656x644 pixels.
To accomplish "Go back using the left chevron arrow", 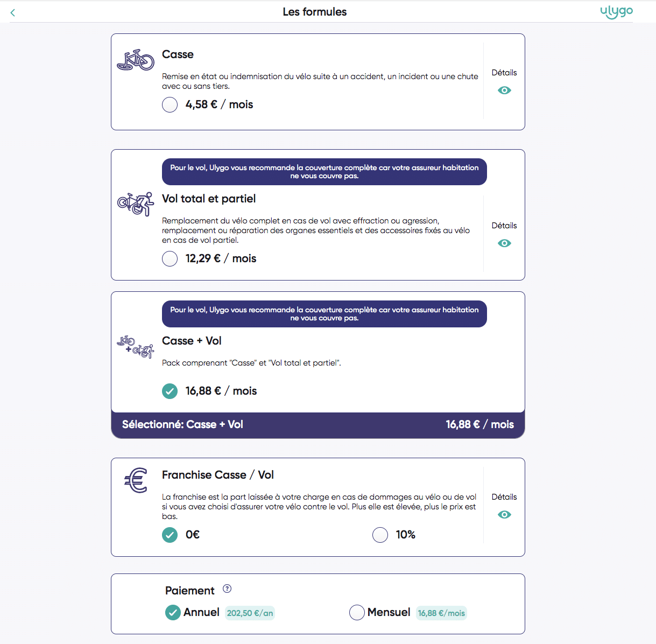I will pos(13,12).
